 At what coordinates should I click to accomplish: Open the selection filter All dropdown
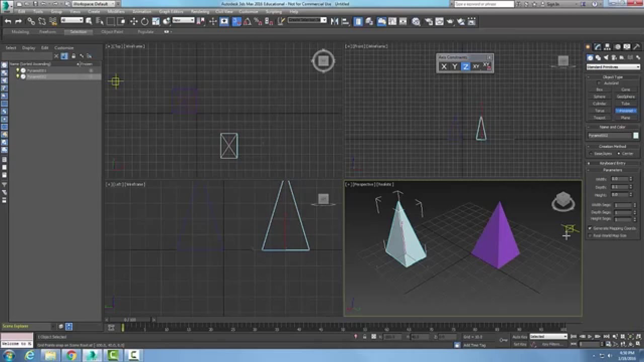pos(72,21)
